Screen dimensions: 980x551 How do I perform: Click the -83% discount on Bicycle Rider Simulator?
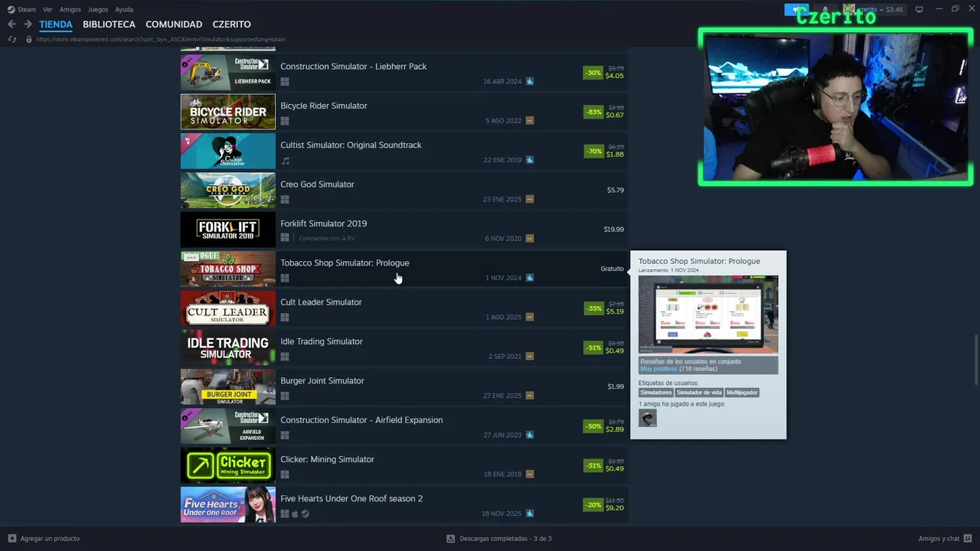[x=593, y=112]
